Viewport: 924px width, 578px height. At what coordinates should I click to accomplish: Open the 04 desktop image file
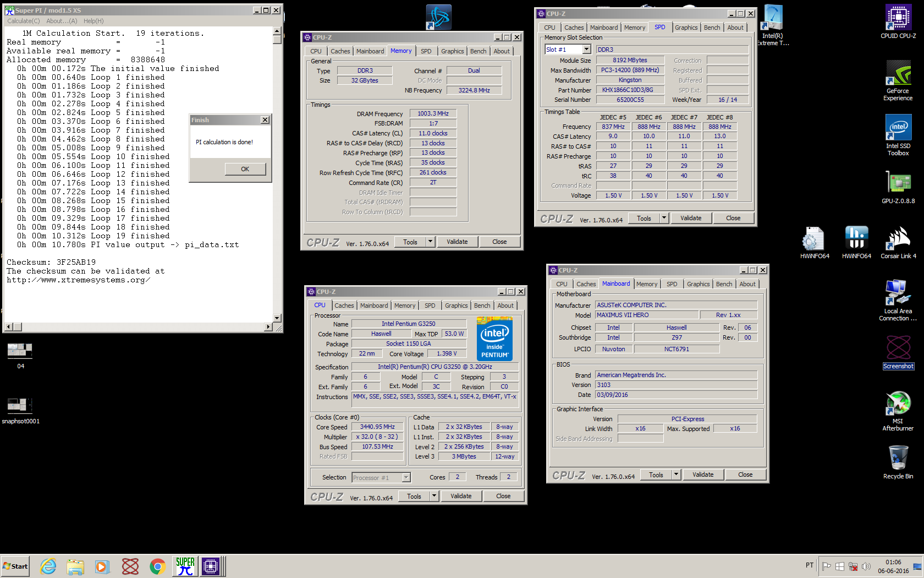pos(20,356)
